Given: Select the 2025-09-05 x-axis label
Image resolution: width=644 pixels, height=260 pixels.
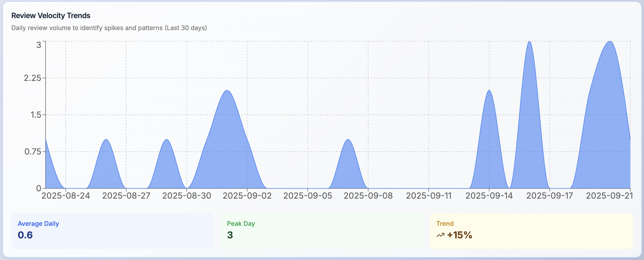Looking at the screenshot, I should pyautogui.click(x=308, y=196).
